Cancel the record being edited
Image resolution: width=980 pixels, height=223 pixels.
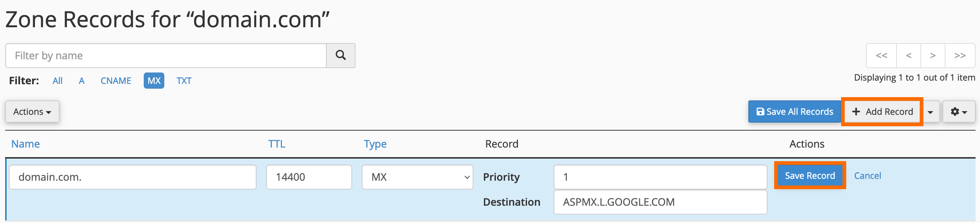click(868, 175)
